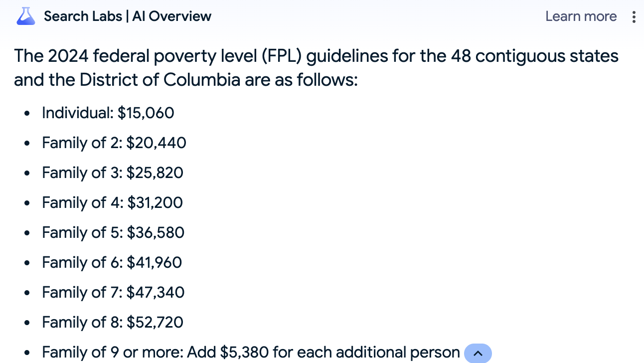Click the Family of 8: $52,720 item

(x=112, y=323)
